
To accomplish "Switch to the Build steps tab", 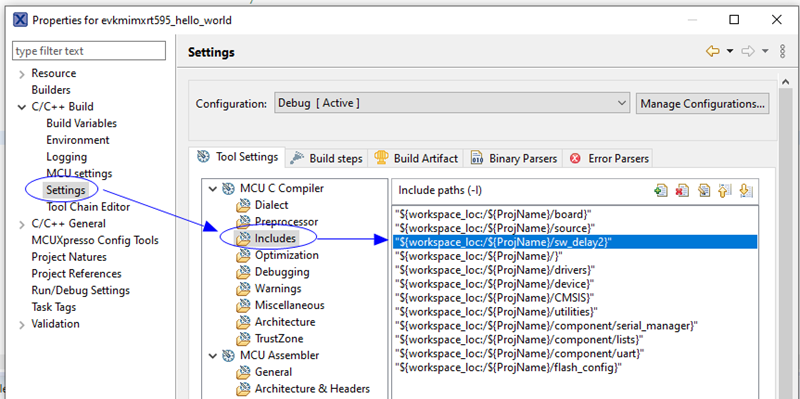I will tap(327, 159).
